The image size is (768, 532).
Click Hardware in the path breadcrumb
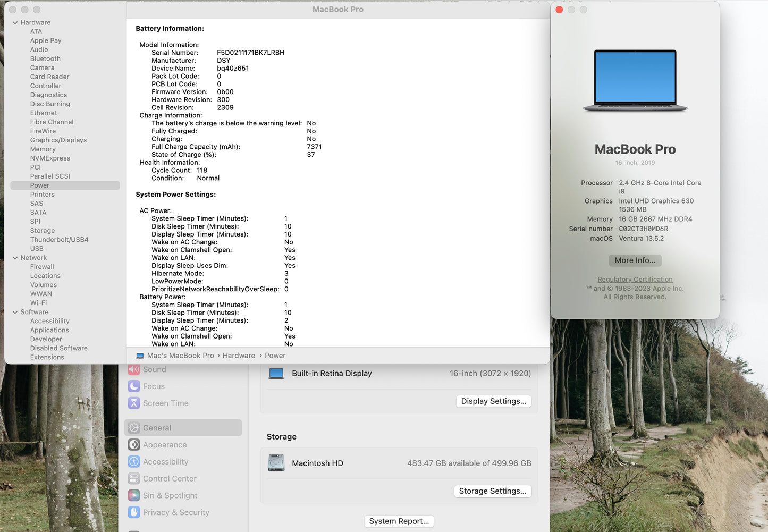[239, 356]
